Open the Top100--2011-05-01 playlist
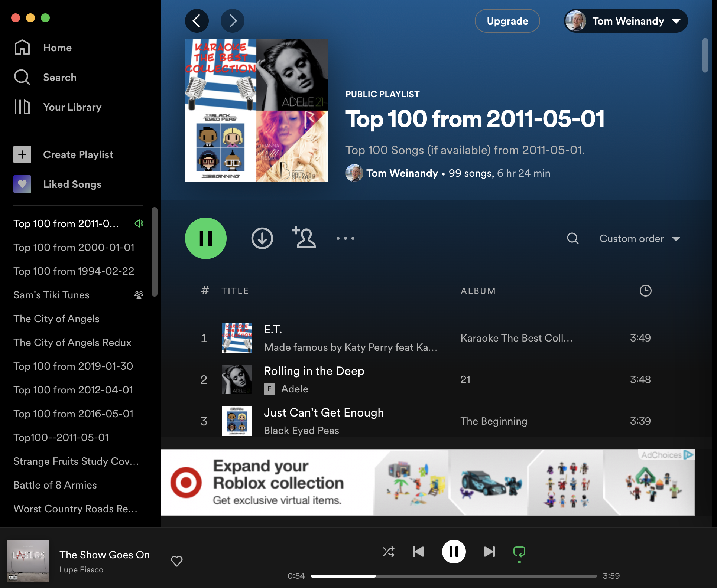 click(x=61, y=437)
